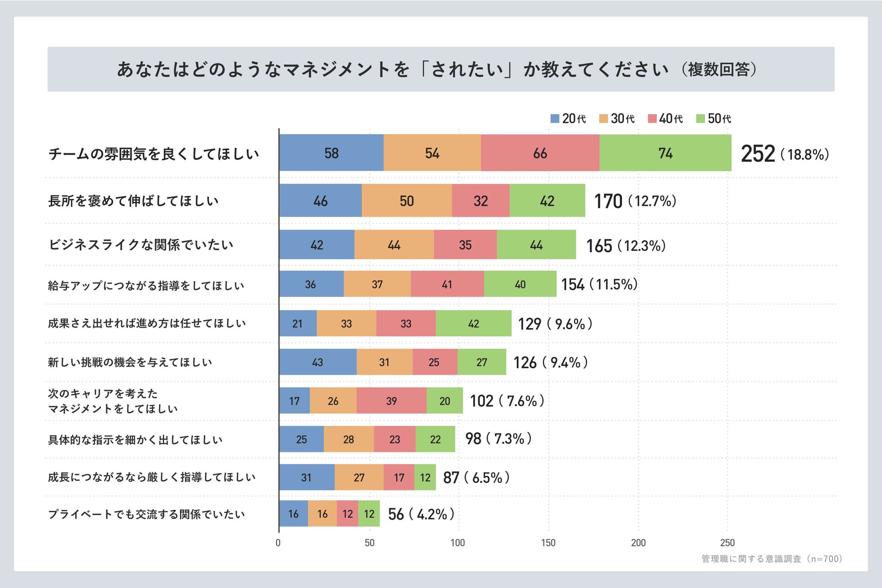Viewport: 882px width, 588px height.
Task: Click the ビジネスライクな関係でいたい label
Action: (x=141, y=245)
